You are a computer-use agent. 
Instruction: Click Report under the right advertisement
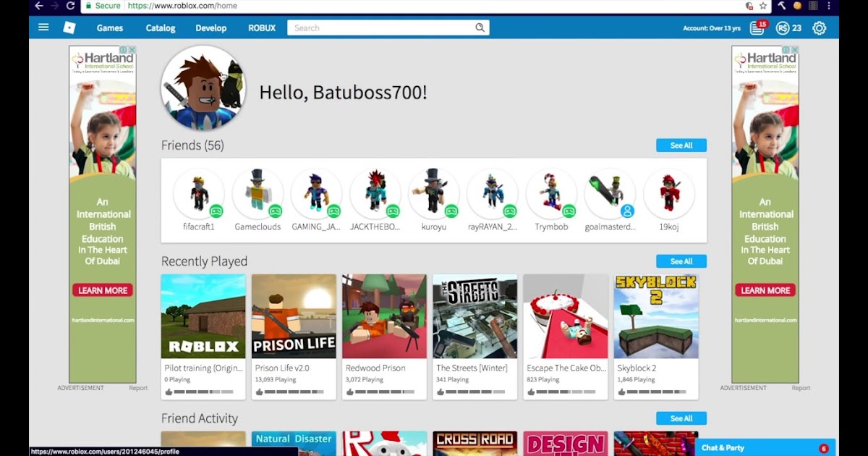pos(801,388)
